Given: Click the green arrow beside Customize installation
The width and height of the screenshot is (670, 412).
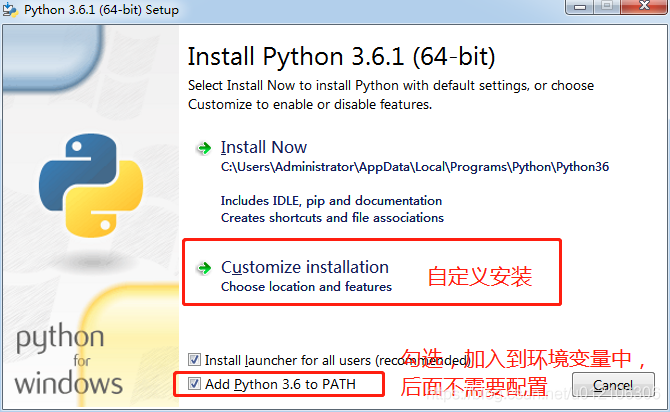Looking at the screenshot, I should [x=204, y=268].
